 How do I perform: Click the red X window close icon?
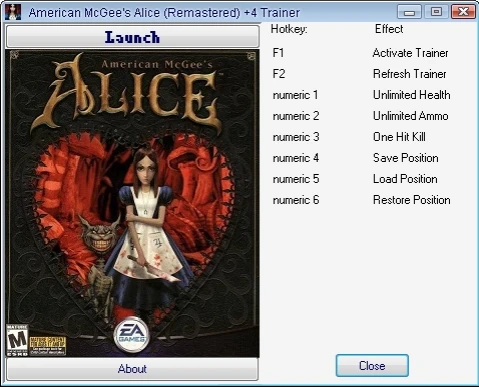tap(463, 12)
